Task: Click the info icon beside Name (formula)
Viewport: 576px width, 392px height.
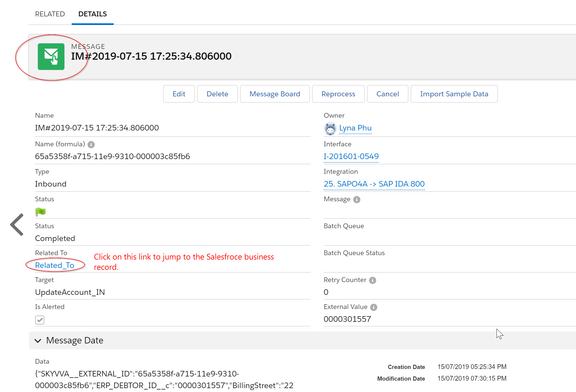Action: 91,145
